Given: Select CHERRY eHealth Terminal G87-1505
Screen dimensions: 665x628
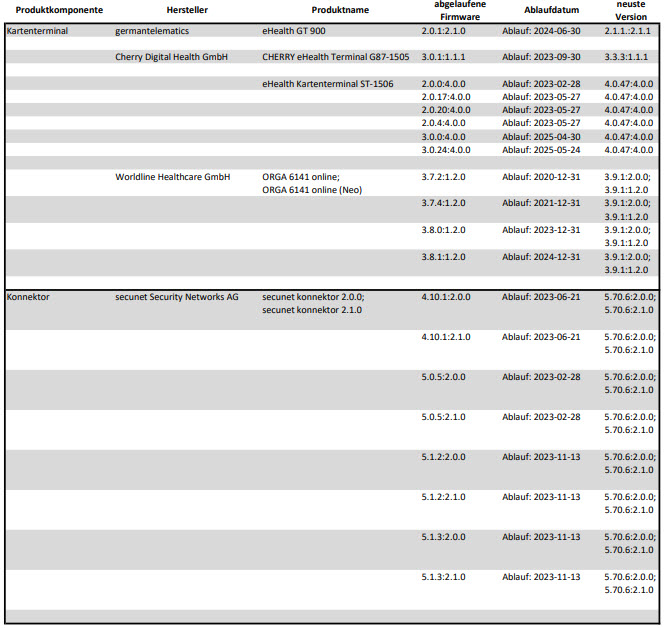Looking at the screenshot, I should point(335,57).
